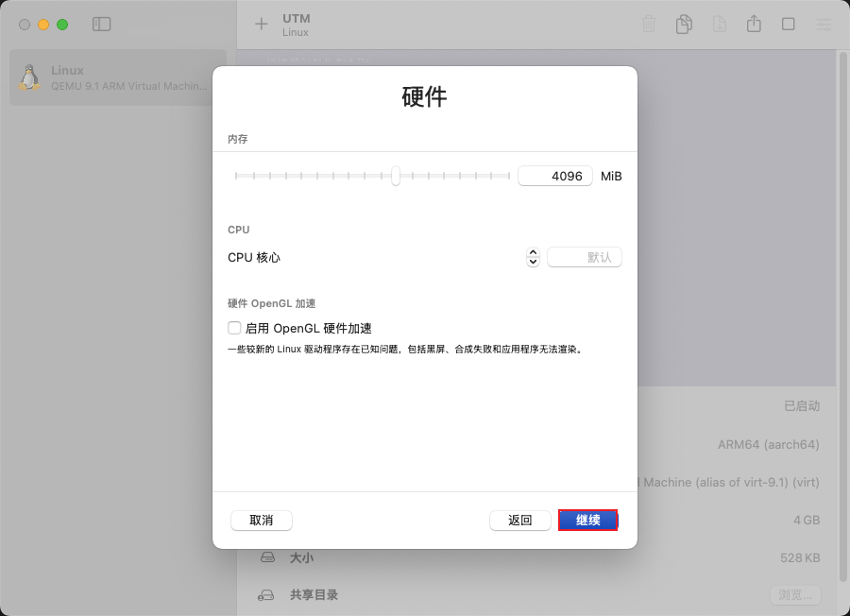Toggle the sidebar visibility icon
This screenshot has height=616, width=850.
click(101, 24)
